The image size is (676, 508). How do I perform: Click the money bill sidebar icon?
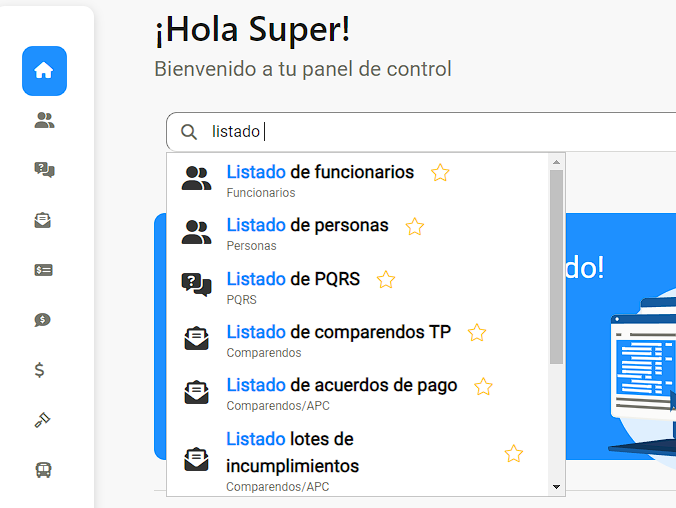tap(44, 270)
